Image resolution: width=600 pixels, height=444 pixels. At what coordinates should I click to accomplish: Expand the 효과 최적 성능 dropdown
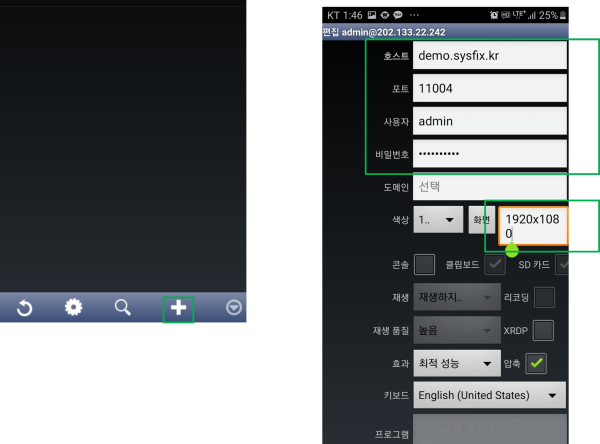click(x=456, y=362)
